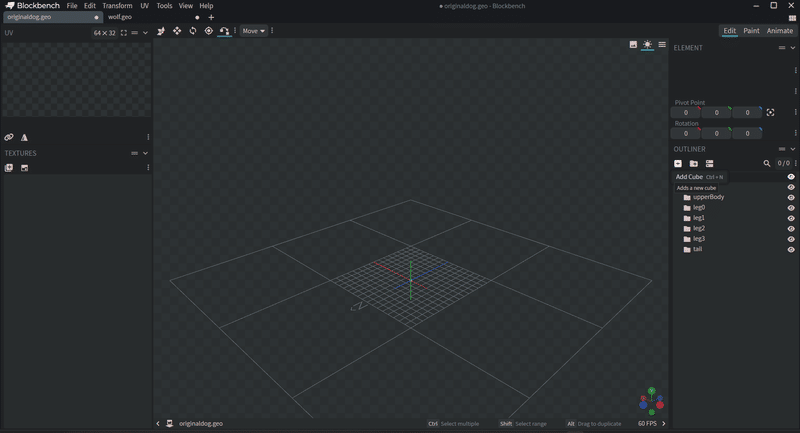Select the Resize tool icon

click(177, 31)
